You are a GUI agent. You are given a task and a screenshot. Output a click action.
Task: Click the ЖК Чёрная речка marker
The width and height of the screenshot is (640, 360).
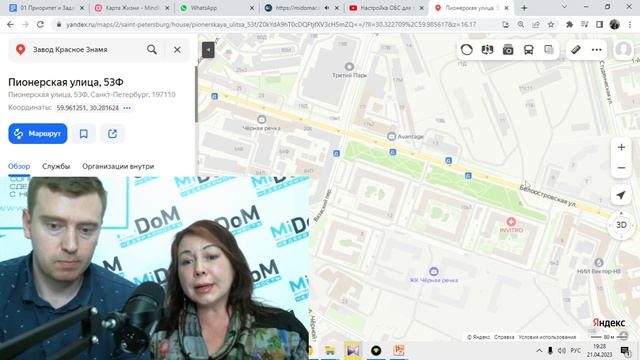(x=434, y=271)
